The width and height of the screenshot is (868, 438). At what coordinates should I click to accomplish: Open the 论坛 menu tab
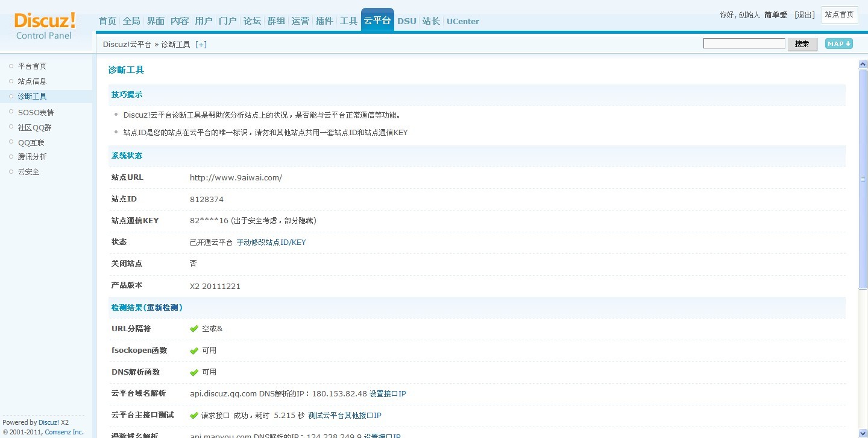tap(252, 21)
